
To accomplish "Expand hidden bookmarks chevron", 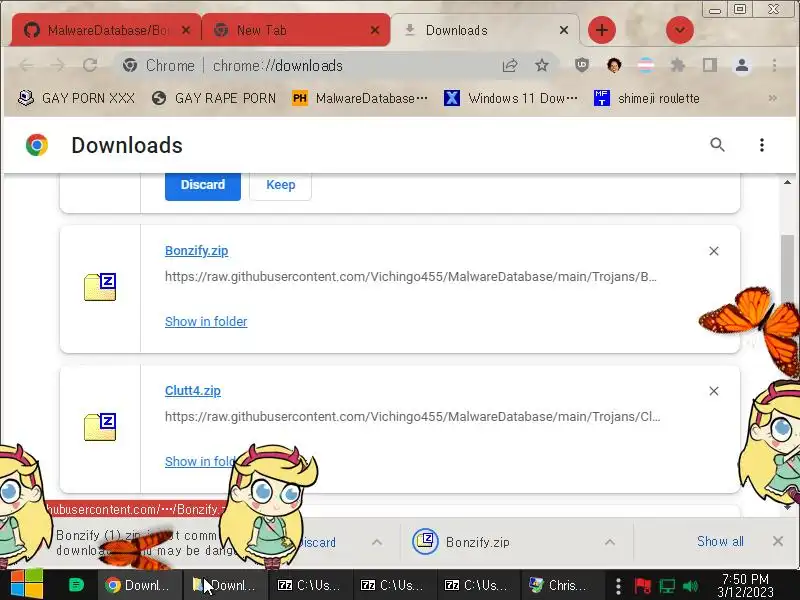I will click(773, 98).
